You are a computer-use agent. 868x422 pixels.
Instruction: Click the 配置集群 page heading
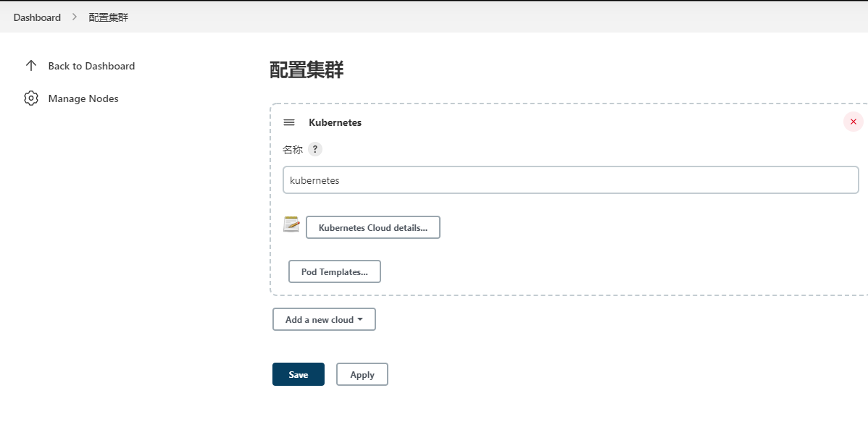pyautogui.click(x=306, y=70)
